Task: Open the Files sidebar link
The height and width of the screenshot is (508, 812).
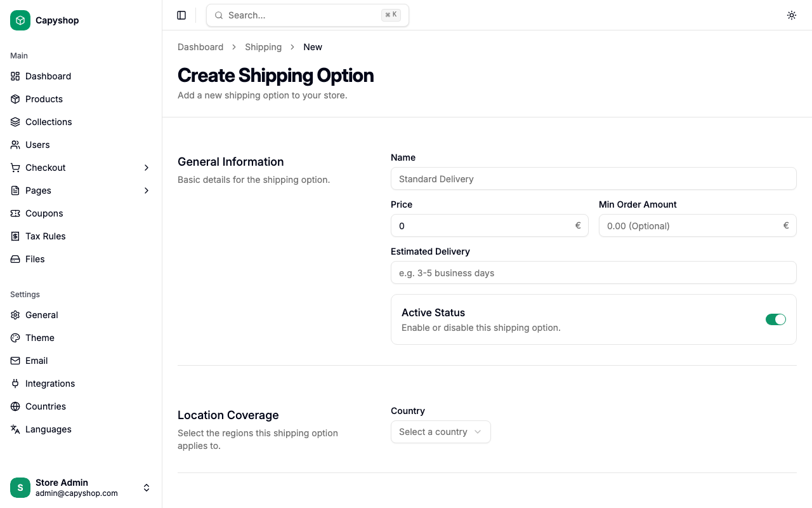Action: tap(81, 259)
